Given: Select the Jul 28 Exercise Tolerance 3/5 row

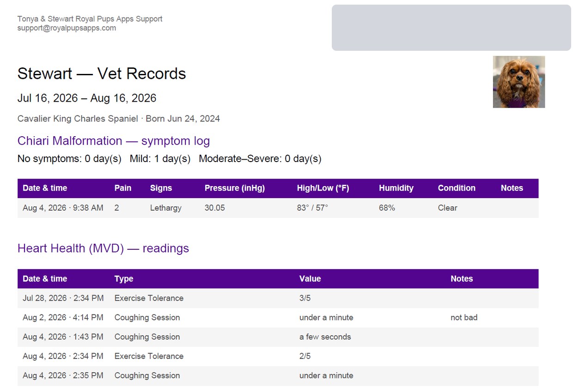Looking at the screenshot, I should pos(278,298).
